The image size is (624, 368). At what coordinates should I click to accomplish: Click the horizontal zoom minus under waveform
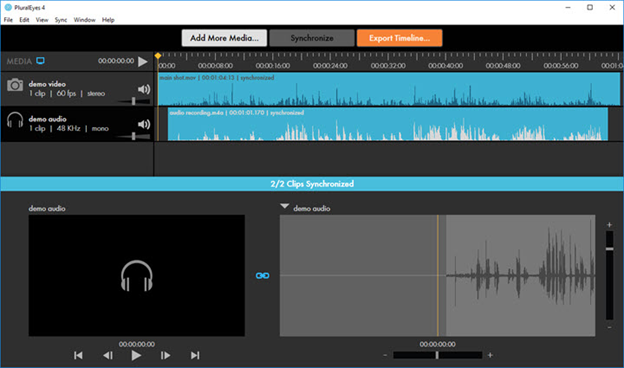coord(385,355)
